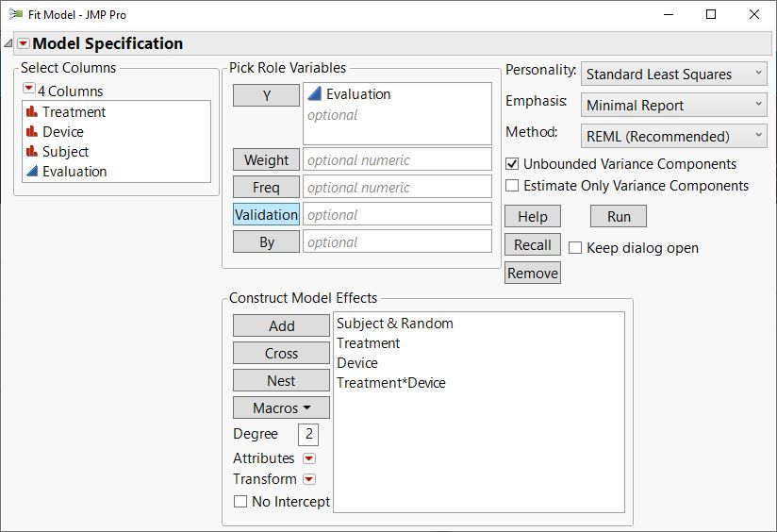Open the Macros dropdown button

click(281, 408)
